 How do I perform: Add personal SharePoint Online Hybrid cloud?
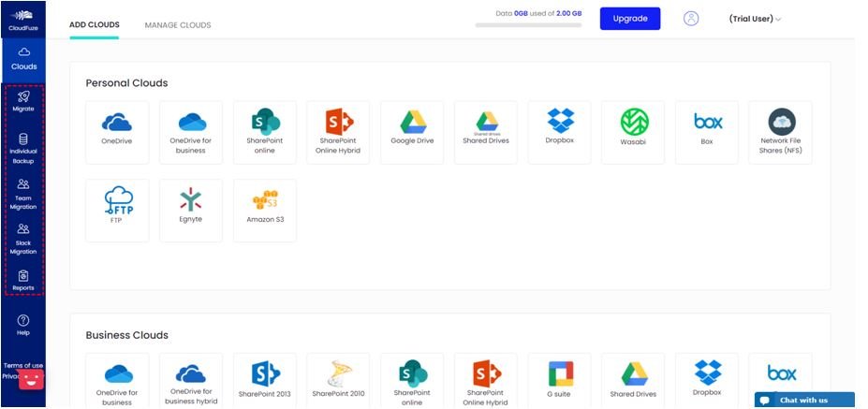point(338,132)
